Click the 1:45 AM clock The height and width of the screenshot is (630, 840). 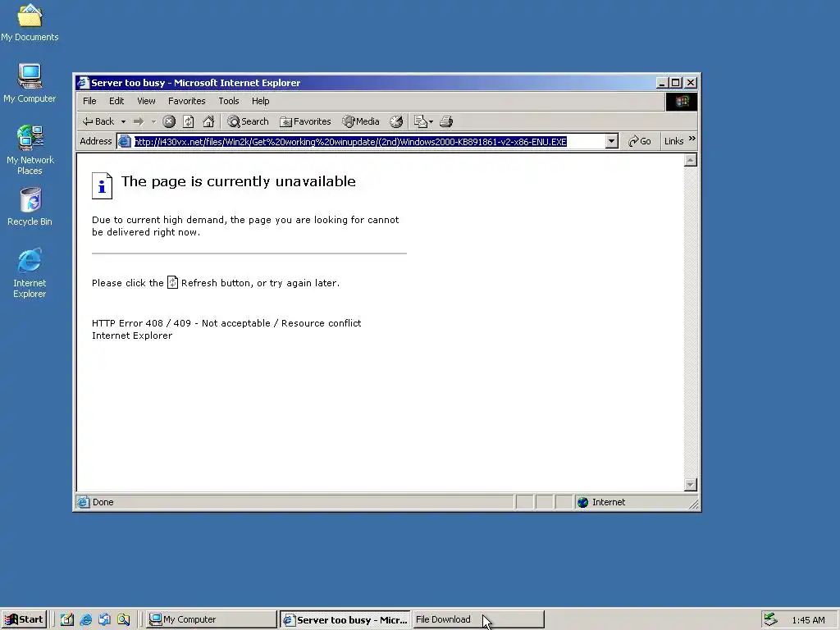(808, 620)
